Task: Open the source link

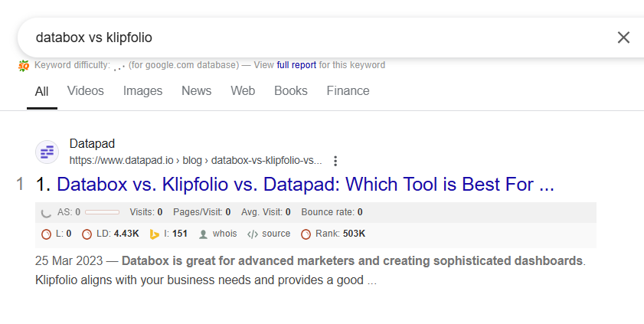Action: 276,234
